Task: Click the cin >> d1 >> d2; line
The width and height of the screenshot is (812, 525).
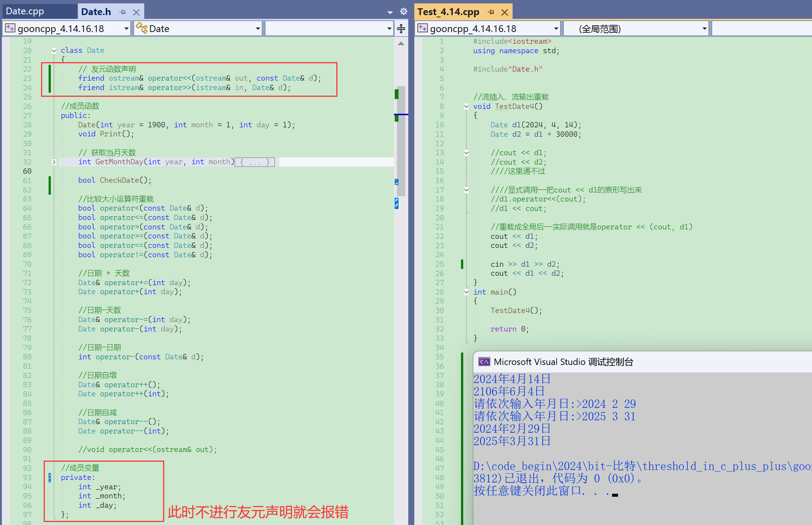Action: pos(525,264)
